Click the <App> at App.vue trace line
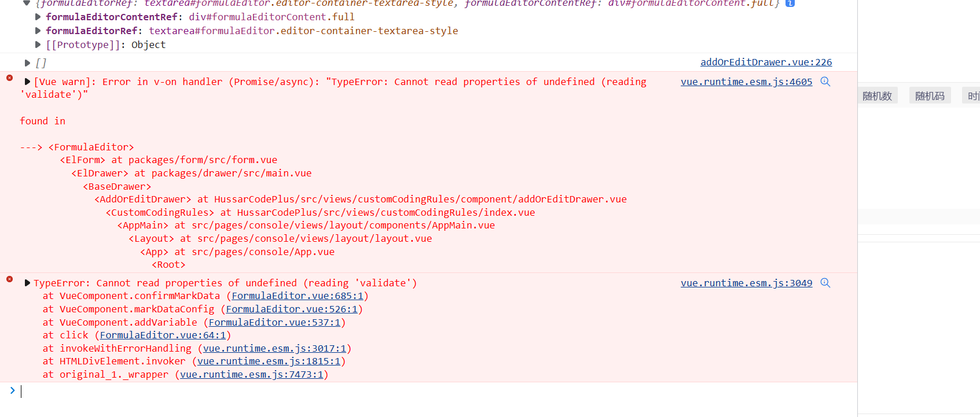Viewport: 980px width, 417px height. 237,252
